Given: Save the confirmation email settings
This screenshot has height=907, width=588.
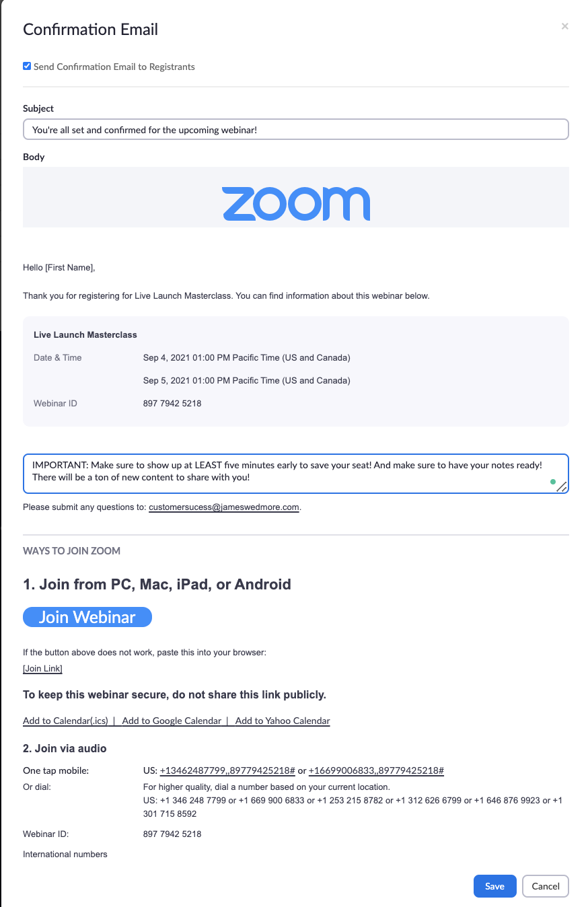Looking at the screenshot, I should point(494,886).
